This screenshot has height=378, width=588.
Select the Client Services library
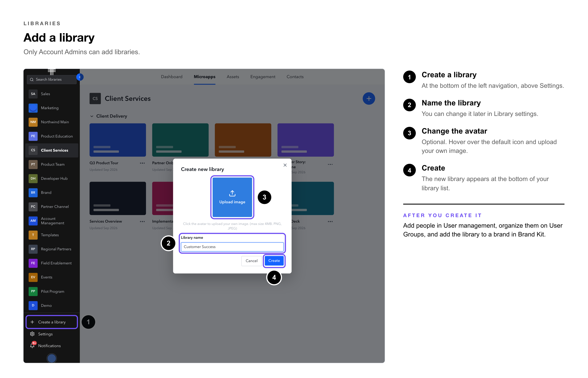pos(51,150)
